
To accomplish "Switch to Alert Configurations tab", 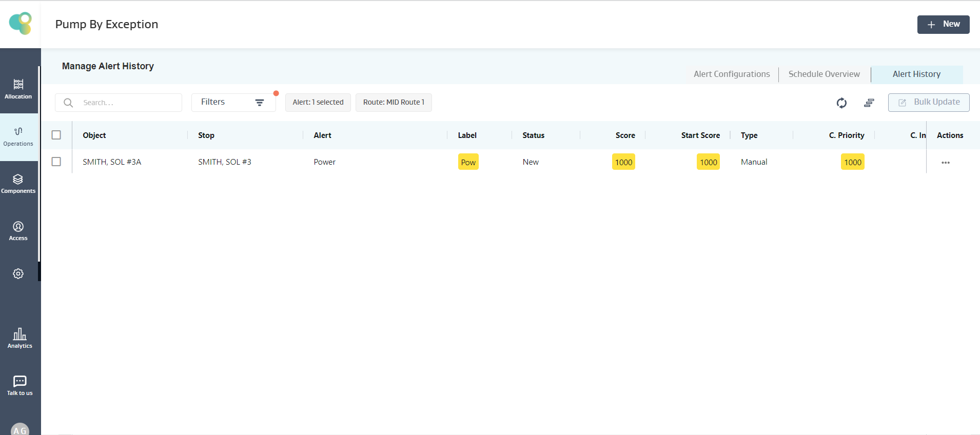I will 731,74.
